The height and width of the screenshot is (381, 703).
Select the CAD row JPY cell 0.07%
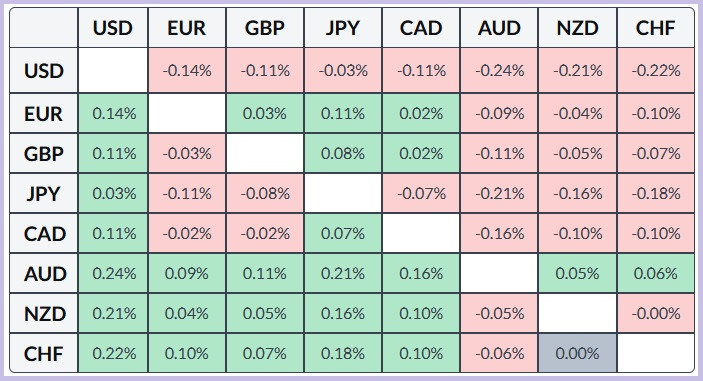343,234
